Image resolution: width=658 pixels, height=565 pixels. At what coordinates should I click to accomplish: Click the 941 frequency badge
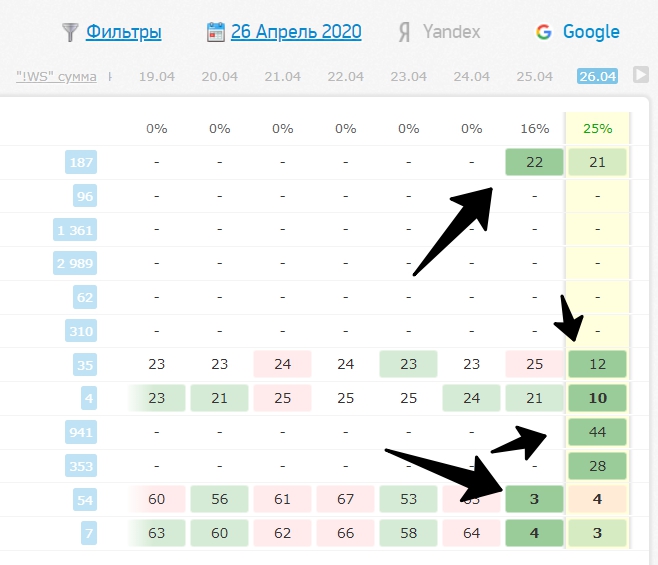pos(81,432)
